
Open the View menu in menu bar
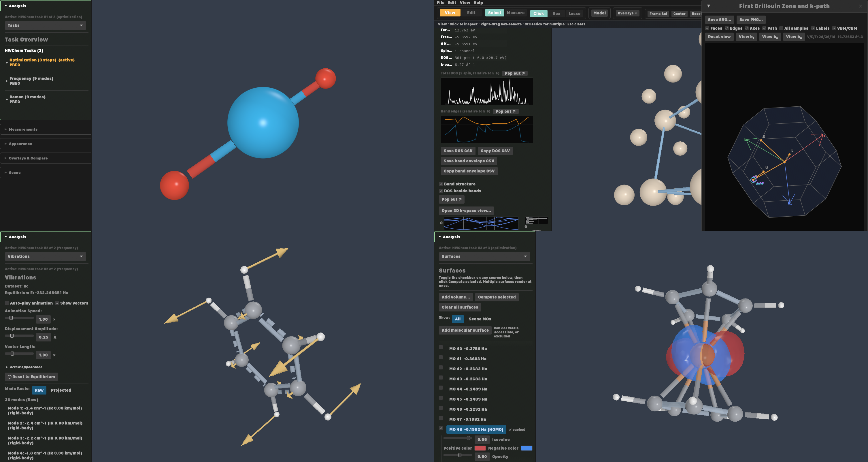click(x=465, y=3)
